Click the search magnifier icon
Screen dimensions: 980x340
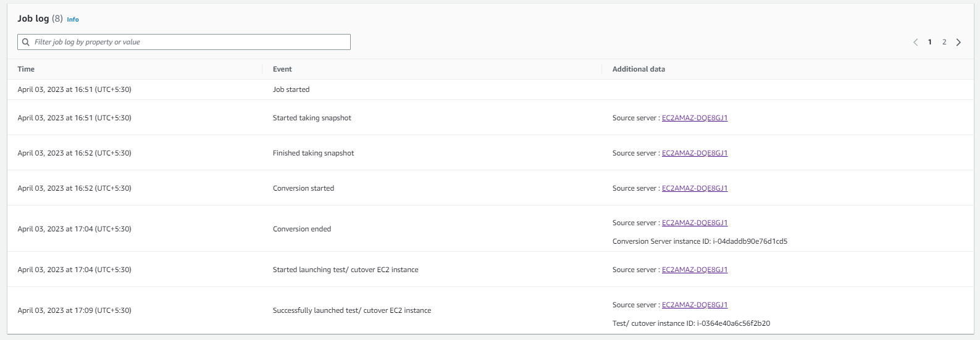[26, 42]
